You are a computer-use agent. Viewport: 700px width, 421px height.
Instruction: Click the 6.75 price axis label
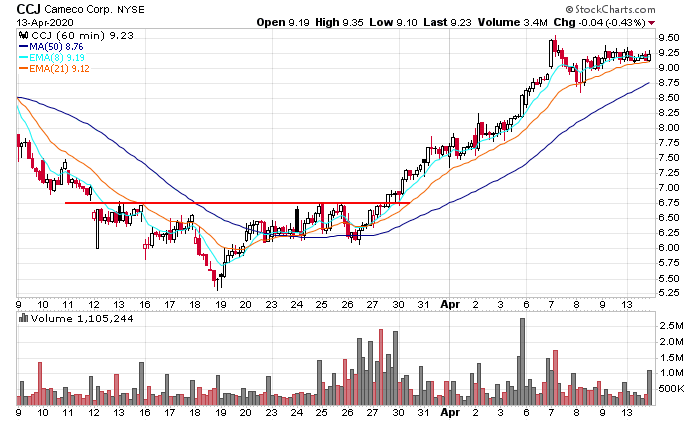669,203
